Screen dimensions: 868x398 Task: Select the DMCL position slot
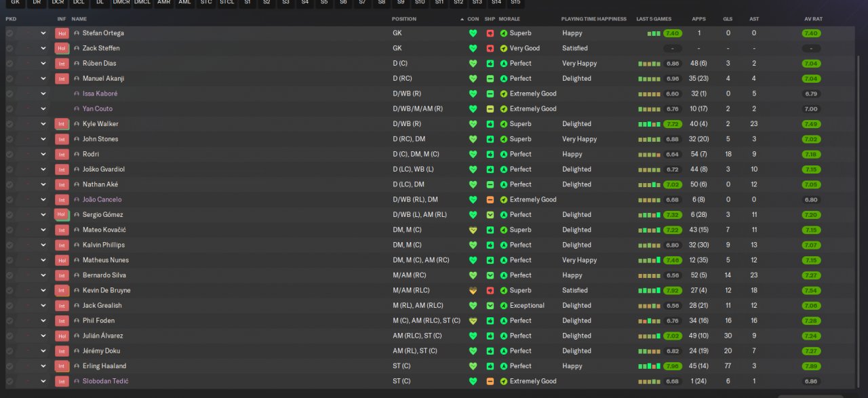click(142, 3)
